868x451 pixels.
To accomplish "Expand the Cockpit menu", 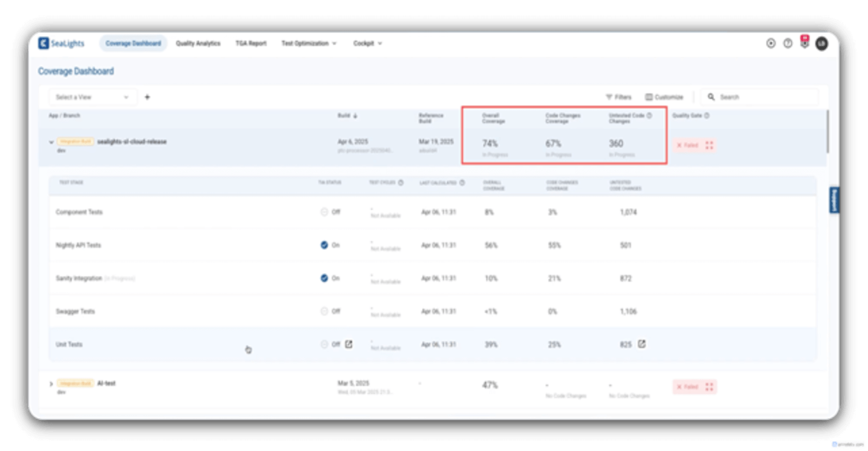I will [x=367, y=43].
